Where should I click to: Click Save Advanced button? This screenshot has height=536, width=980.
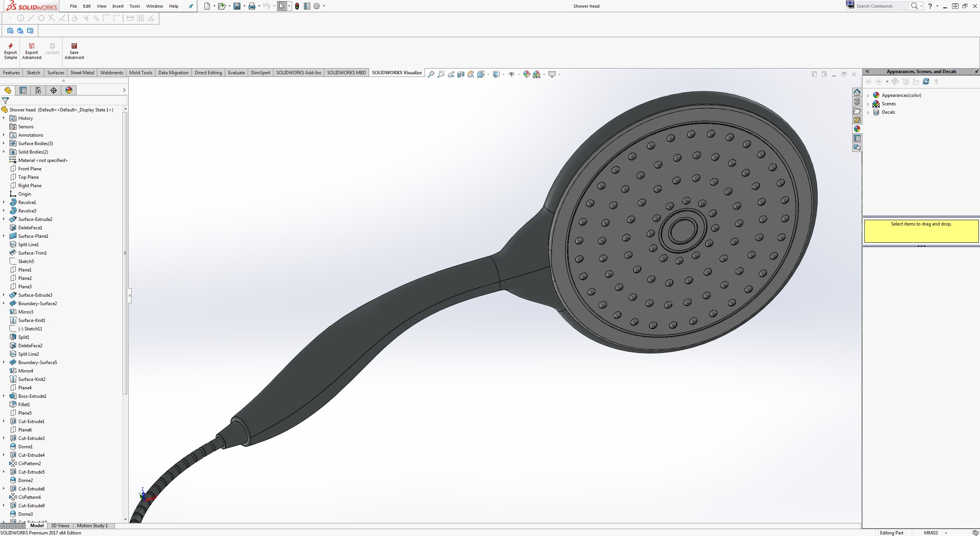click(x=74, y=51)
